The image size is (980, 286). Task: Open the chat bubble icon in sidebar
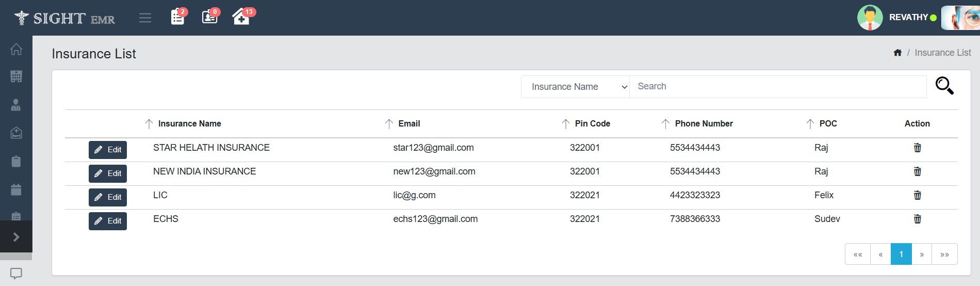point(16,273)
